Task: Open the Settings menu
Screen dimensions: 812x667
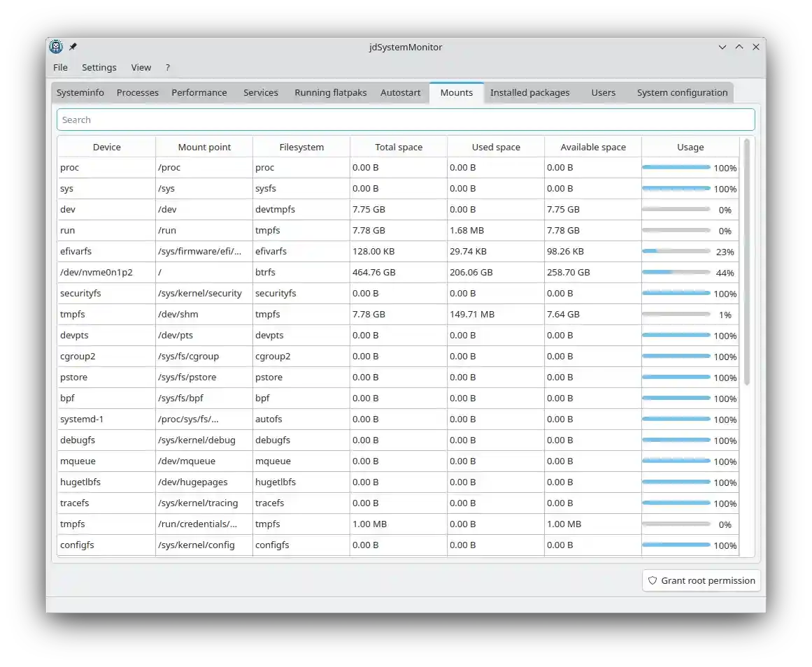Action: coord(99,67)
